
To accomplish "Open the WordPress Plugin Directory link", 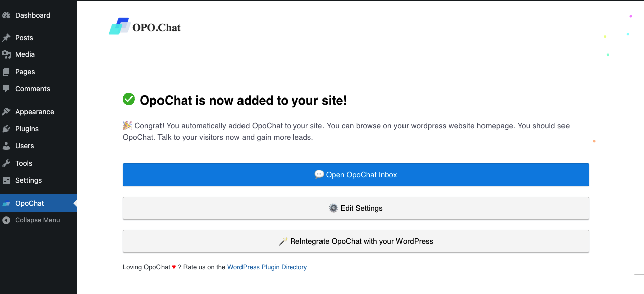I will (267, 267).
